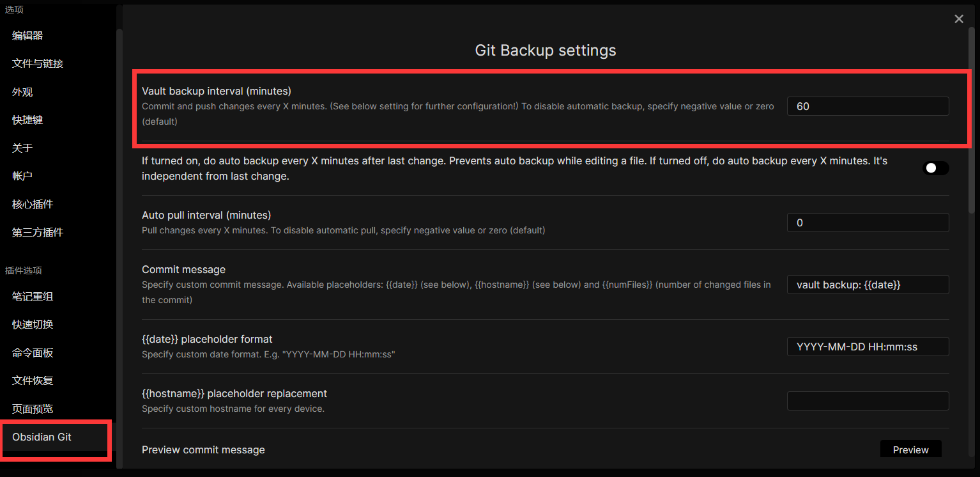Close the settings dialog with X icon

[958, 19]
